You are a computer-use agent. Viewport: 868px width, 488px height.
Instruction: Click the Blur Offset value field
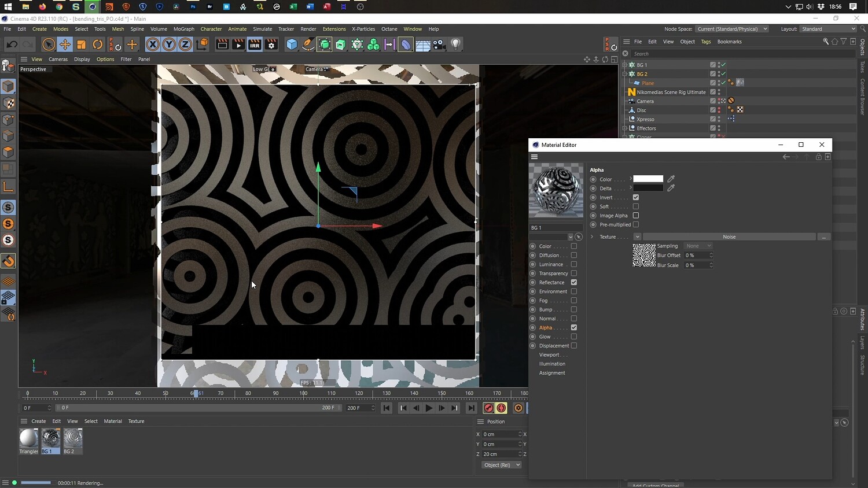pos(697,256)
